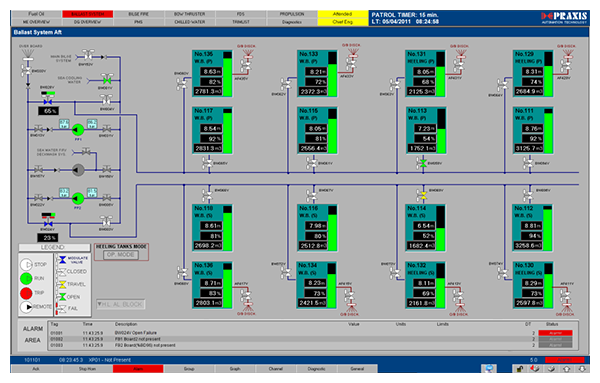Click the unlock padlock icon in bottom toolbar
This screenshot has width=600, height=383.
(x=519, y=369)
